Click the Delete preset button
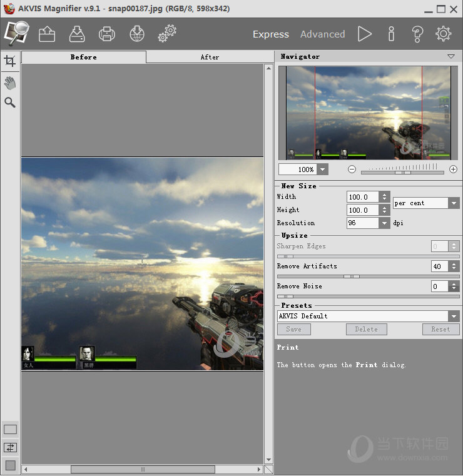 coord(367,330)
